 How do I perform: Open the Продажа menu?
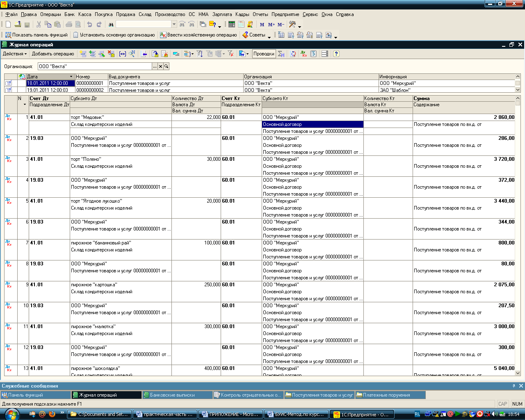[126, 14]
